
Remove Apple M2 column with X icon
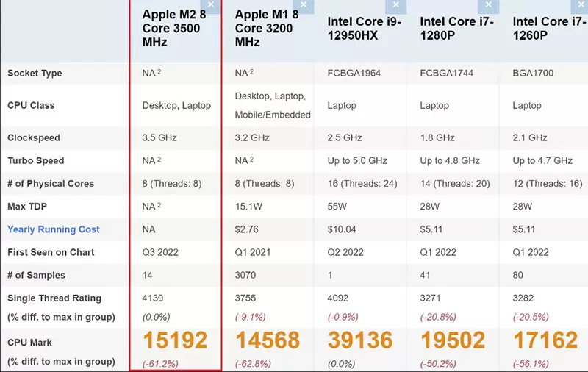click(211, 5)
